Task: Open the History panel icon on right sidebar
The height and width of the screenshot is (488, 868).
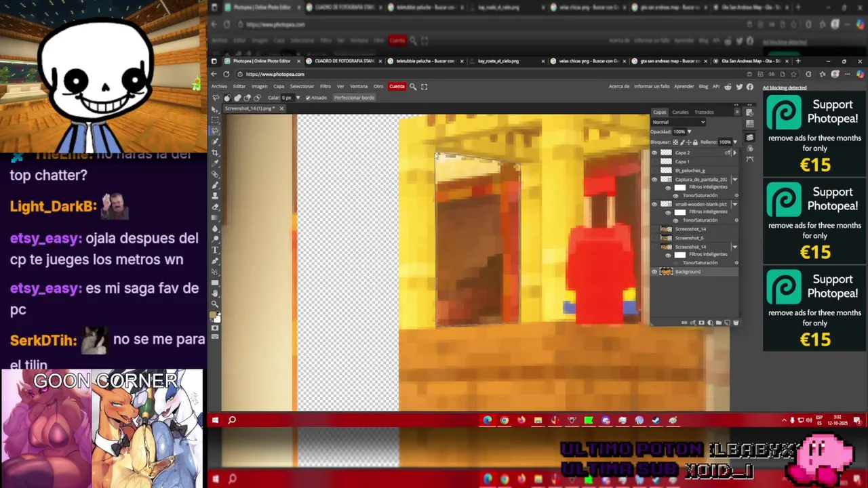Action: pyautogui.click(x=750, y=112)
